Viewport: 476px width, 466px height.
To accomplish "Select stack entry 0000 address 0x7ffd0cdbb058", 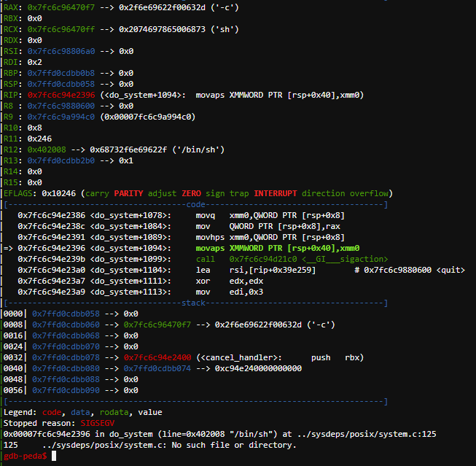I will coord(66,314).
